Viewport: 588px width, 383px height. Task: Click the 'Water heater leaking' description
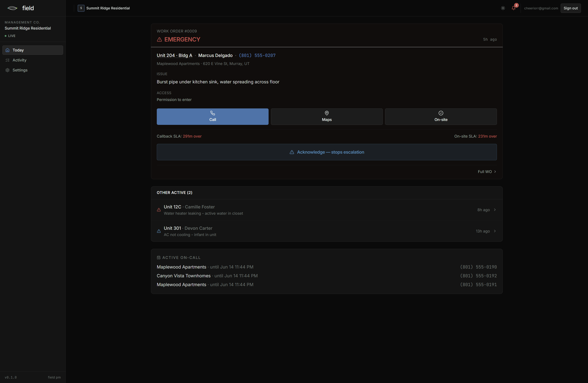(x=203, y=214)
